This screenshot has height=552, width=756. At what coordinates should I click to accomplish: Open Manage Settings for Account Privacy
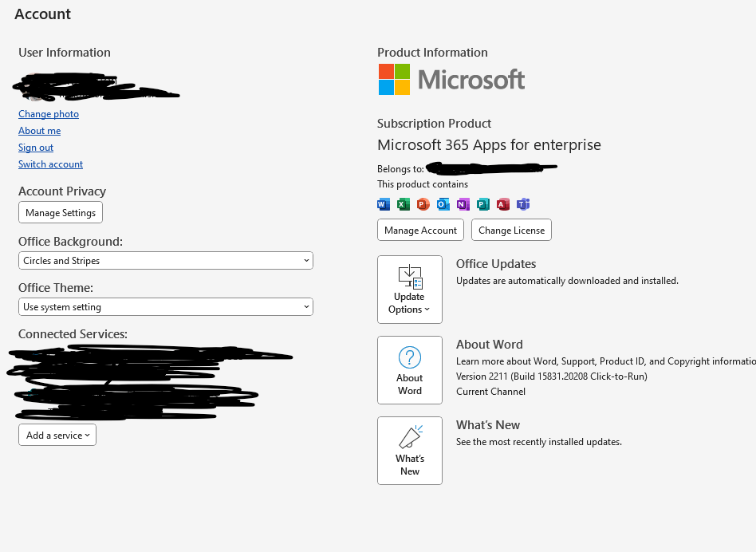point(61,213)
